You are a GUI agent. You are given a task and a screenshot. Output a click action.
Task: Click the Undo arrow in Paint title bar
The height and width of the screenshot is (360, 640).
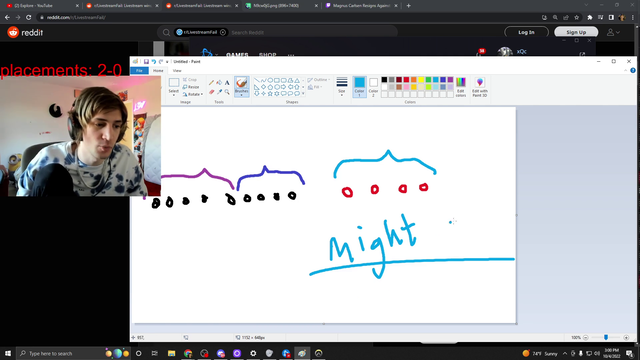tap(153, 62)
